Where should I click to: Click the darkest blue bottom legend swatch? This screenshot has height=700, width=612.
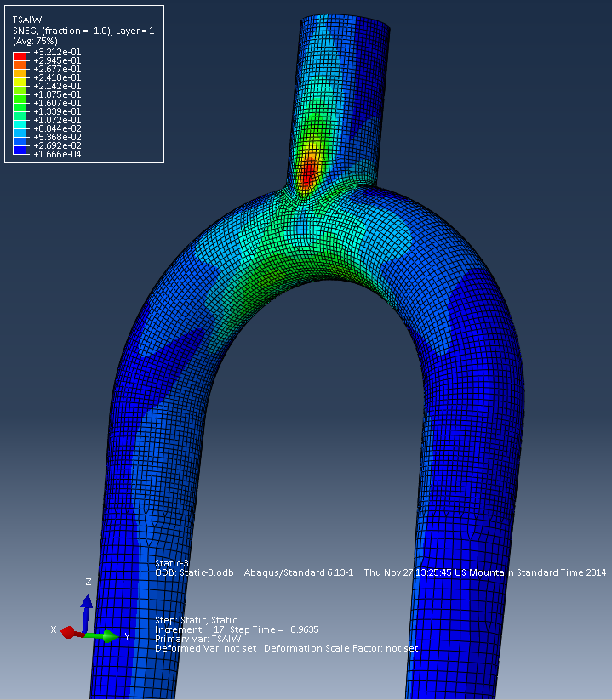20,150
